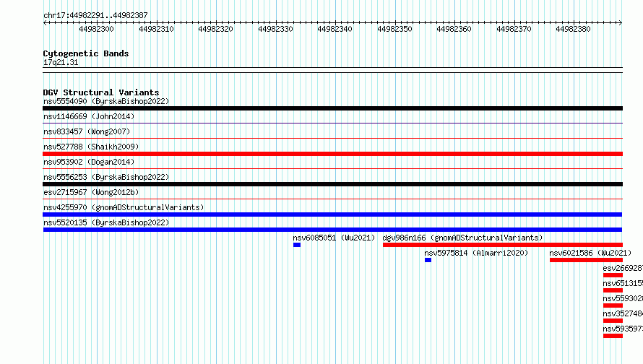Click the red bar under dgv986n166
The width and height of the screenshot is (643, 364).
pos(503,245)
